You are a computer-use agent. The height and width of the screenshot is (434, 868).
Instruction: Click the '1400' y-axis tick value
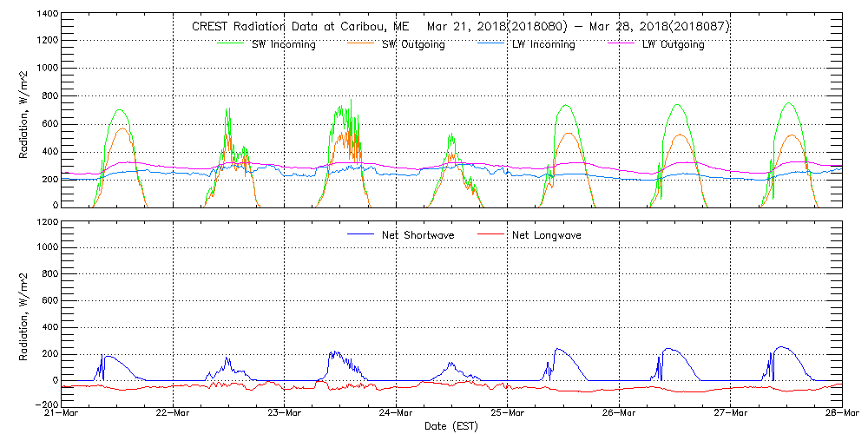[48, 16]
